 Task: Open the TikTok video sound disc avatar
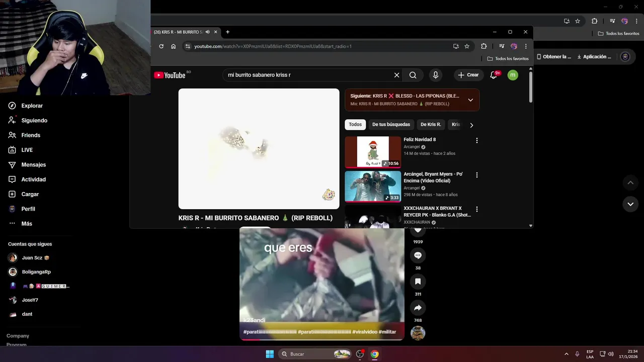pyautogui.click(x=418, y=333)
